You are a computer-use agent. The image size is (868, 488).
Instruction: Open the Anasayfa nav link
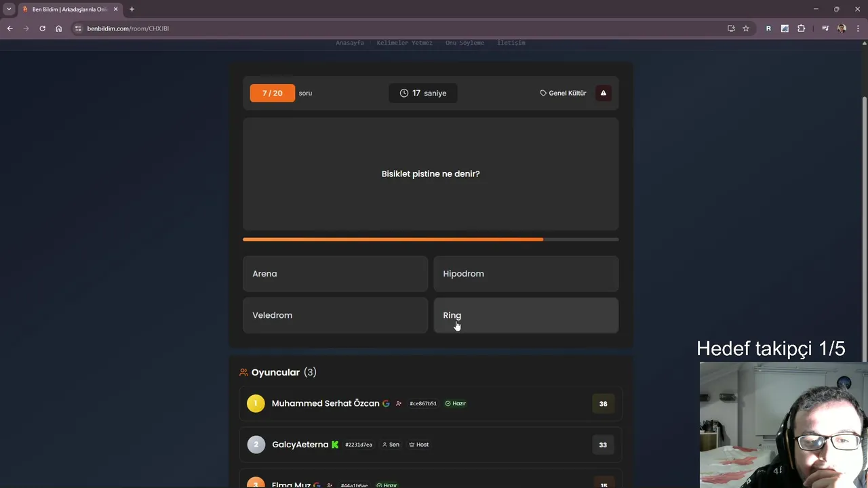point(350,43)
